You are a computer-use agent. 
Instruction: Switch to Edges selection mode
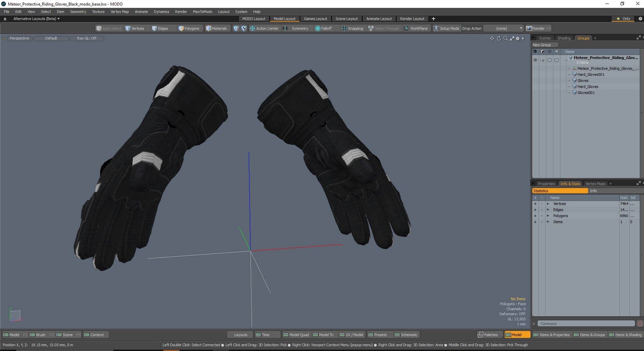(160, 28)
